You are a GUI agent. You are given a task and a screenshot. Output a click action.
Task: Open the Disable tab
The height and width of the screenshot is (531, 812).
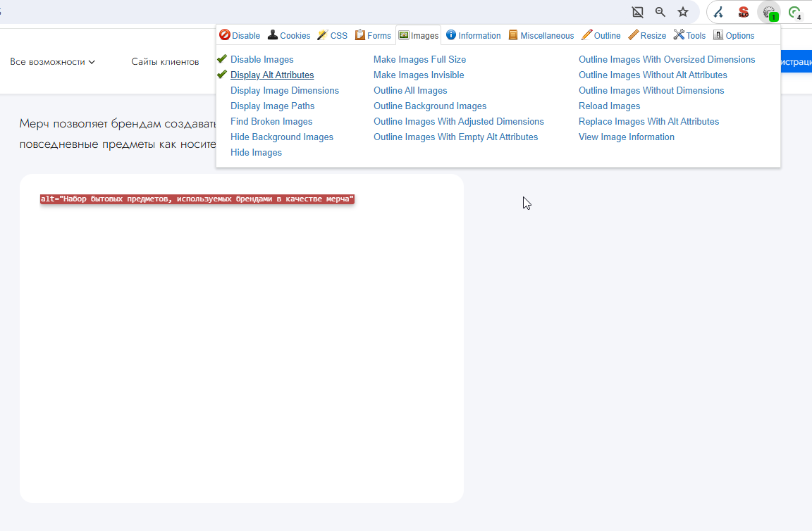[240, 35]
